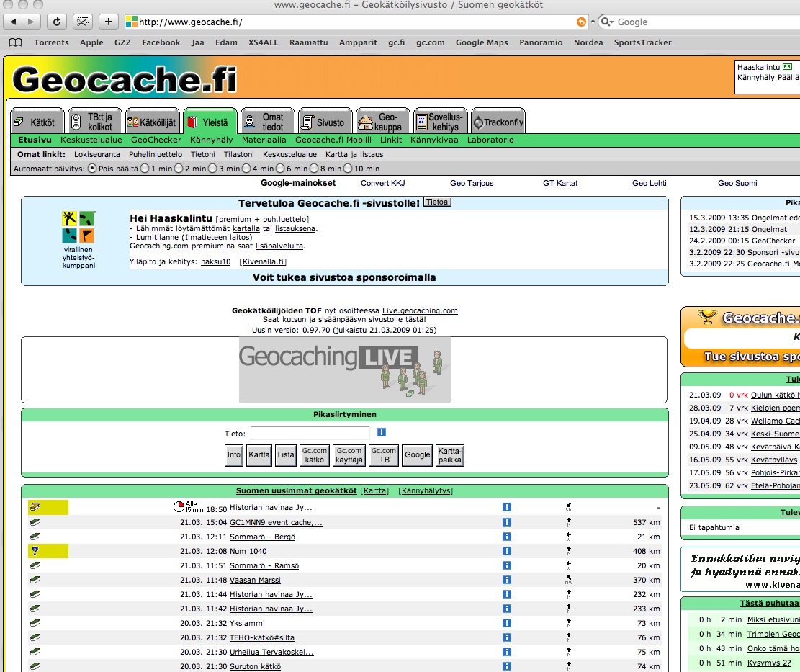Click the Google quick-jump button

pyautogui.click(x=418, y=455)
